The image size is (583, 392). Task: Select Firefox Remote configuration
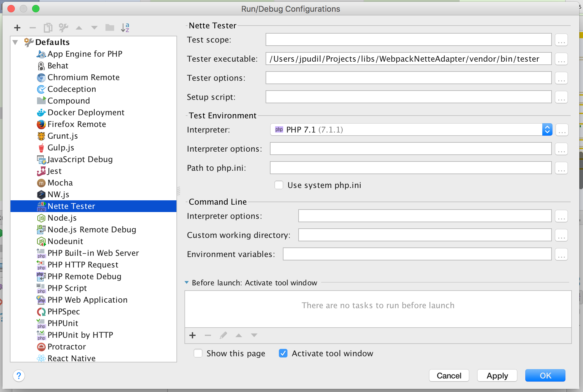(76, 124)
